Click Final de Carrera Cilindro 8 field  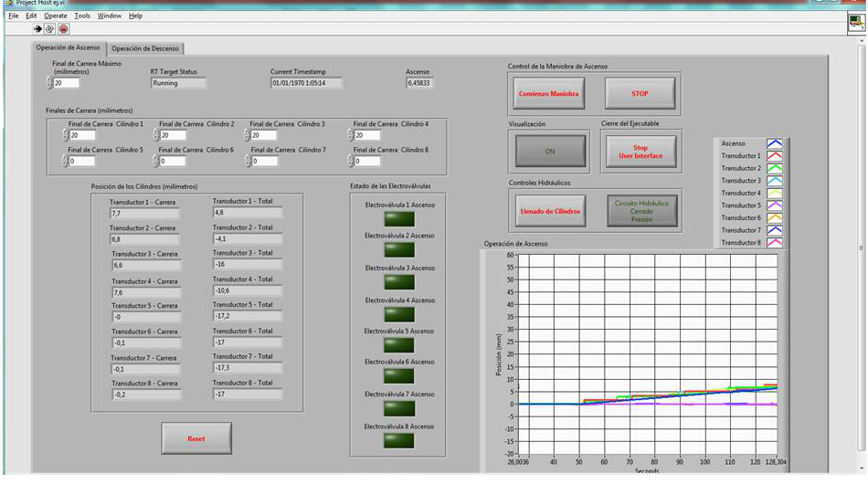click(x=367, y=161)
